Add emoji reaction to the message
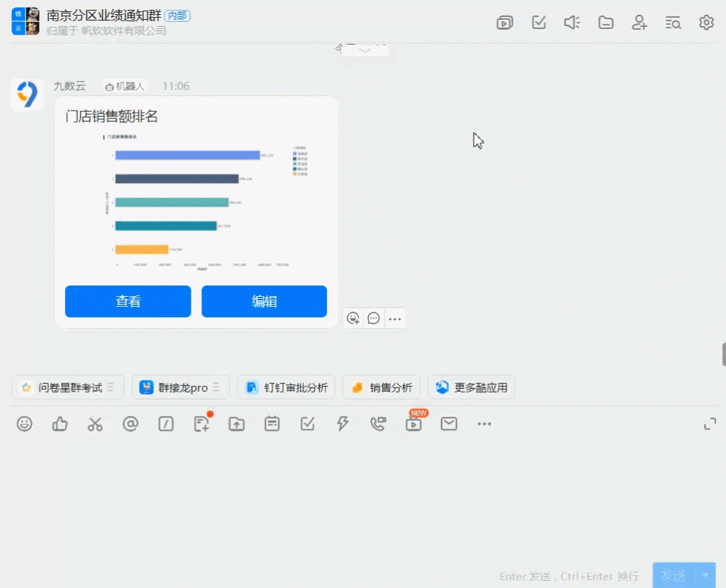The height and width of the screenshot is (588, 726). pyautogui.click(x=353, y=319)
